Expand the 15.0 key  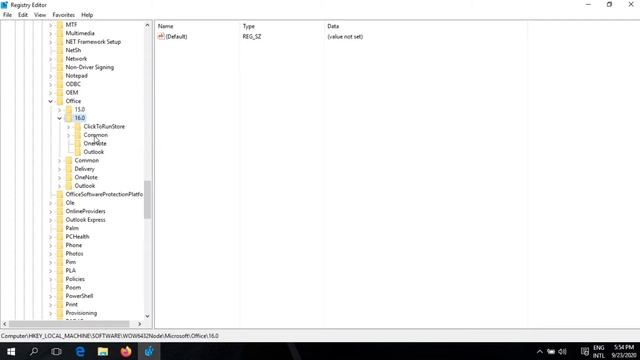coord(60,110)
